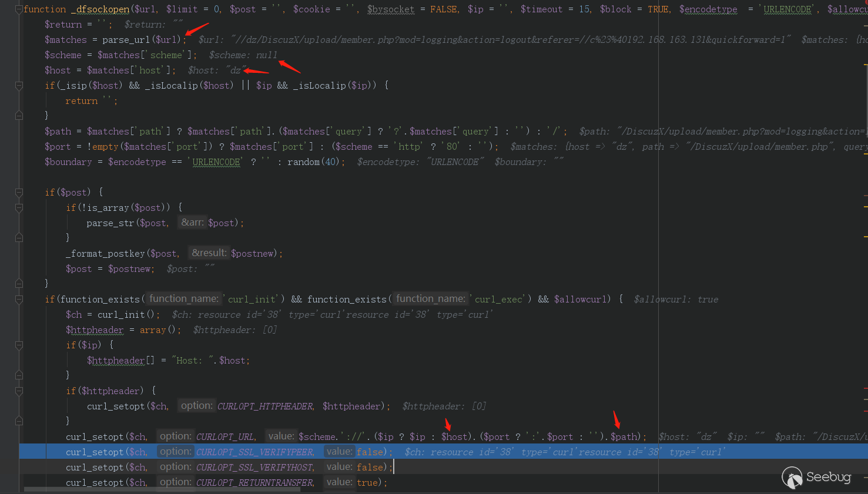Collapse the if(_isip($host)) block in gutter
This screenshot has height=494, width=868.
point(19,86)
